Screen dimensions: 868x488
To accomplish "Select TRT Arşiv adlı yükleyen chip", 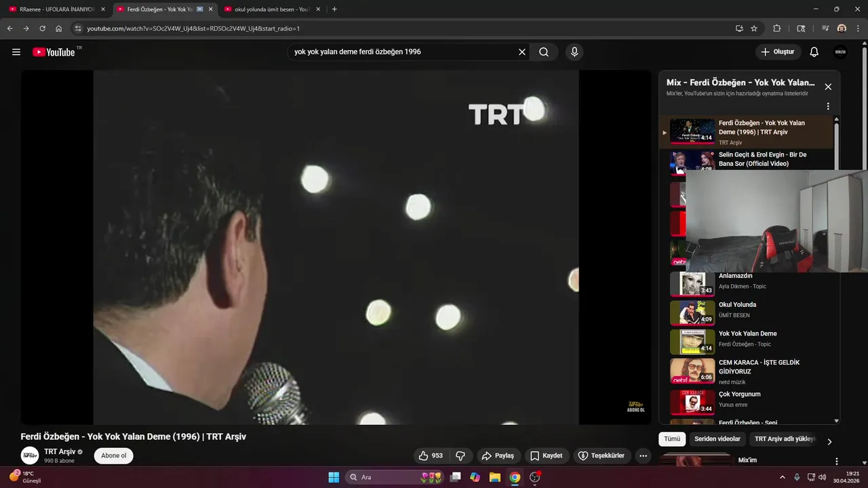I will 785,439.
